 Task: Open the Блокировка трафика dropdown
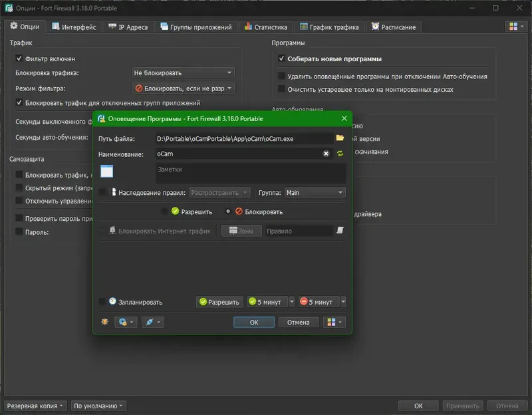pos(183,73)
